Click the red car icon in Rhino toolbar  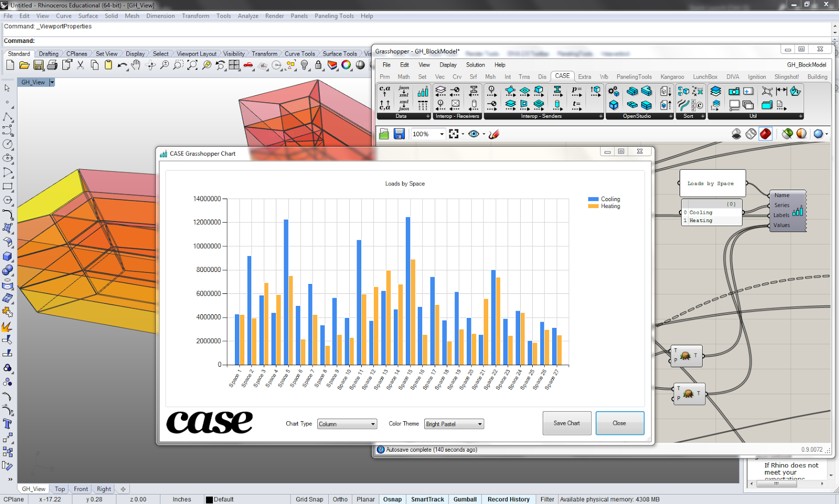click(249, 65)
